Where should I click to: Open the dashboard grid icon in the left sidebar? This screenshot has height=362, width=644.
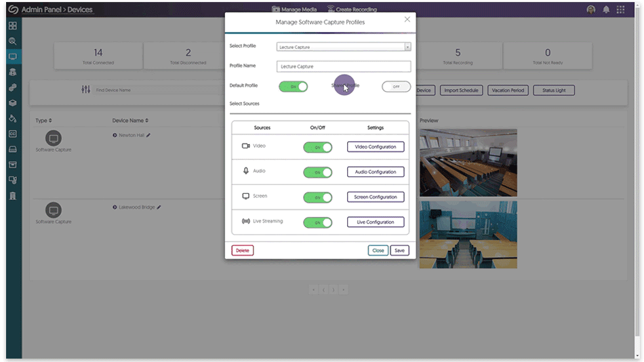[13, 26]
